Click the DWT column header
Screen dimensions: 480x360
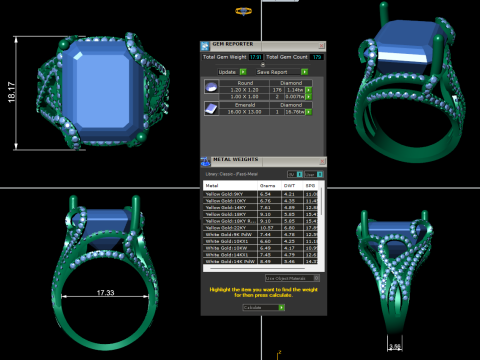coord(292,185)
